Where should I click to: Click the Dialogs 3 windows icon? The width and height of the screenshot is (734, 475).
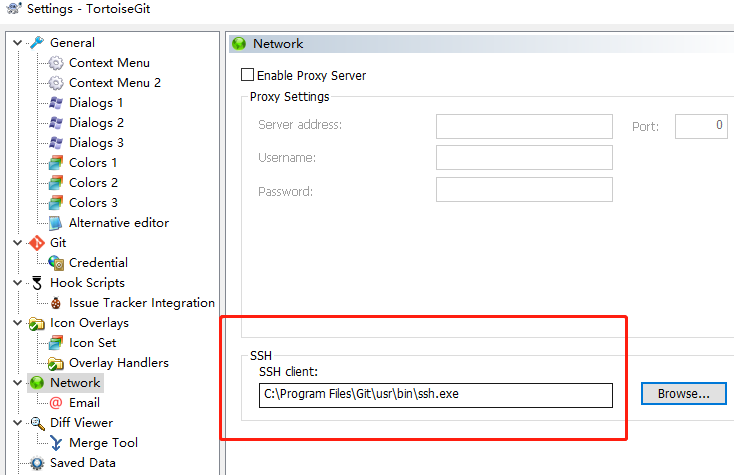tap(56, 143)
